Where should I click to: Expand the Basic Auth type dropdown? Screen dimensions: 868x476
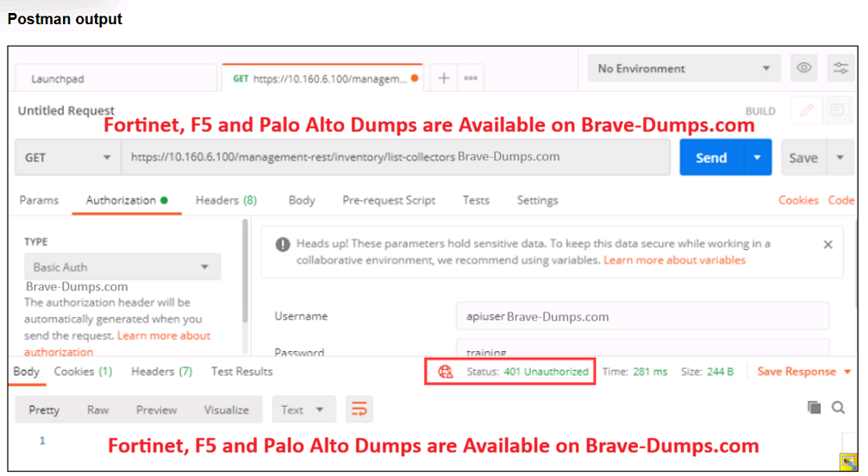[x=122, y=267]
